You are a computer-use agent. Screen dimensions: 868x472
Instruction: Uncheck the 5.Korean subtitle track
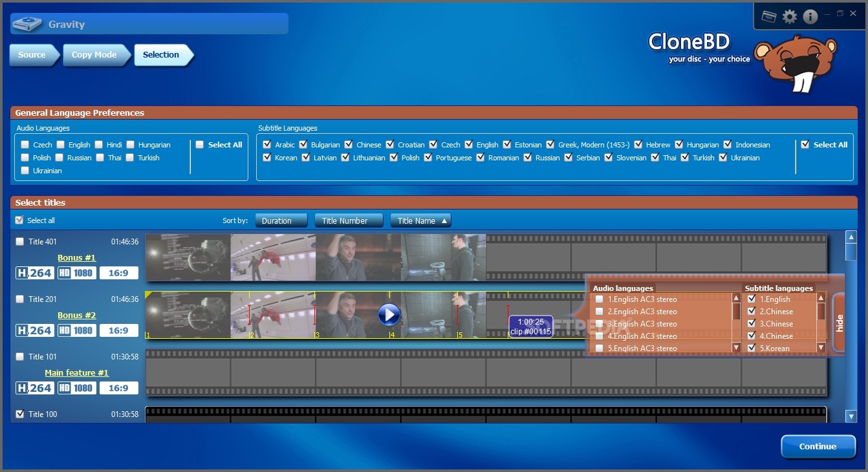coord(752,349)
